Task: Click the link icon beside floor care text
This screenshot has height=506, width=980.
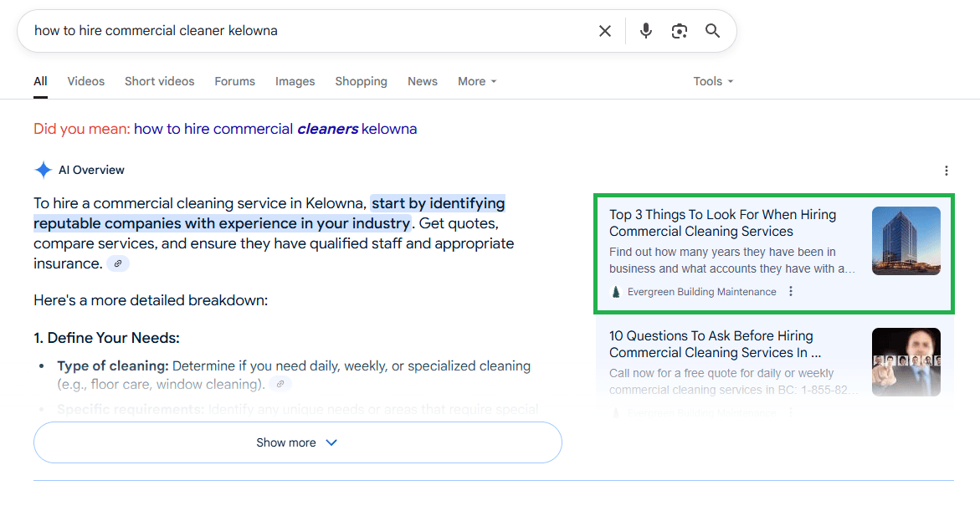Action: pyautogui.click(x=281, y=383)
